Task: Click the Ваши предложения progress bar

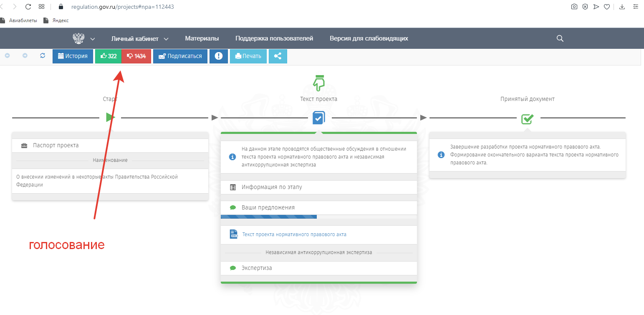Action: [x=268, y=217]
